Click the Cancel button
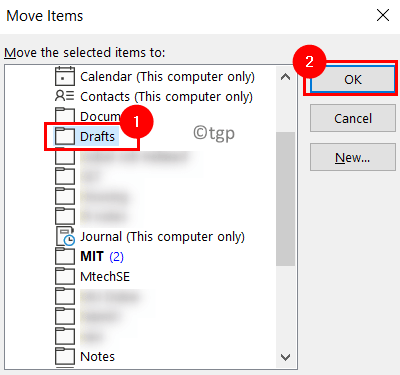This screenshot has height=375, width=400. [353, 118]
